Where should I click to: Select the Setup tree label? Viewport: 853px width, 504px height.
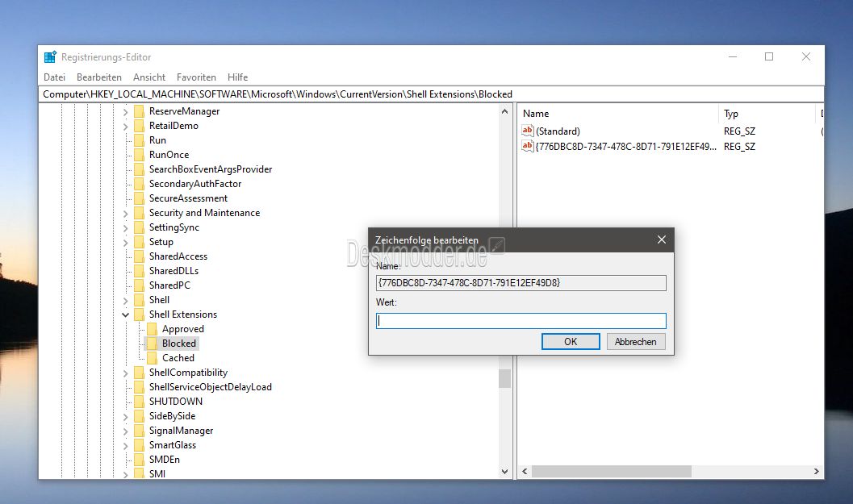click(161, 242)
